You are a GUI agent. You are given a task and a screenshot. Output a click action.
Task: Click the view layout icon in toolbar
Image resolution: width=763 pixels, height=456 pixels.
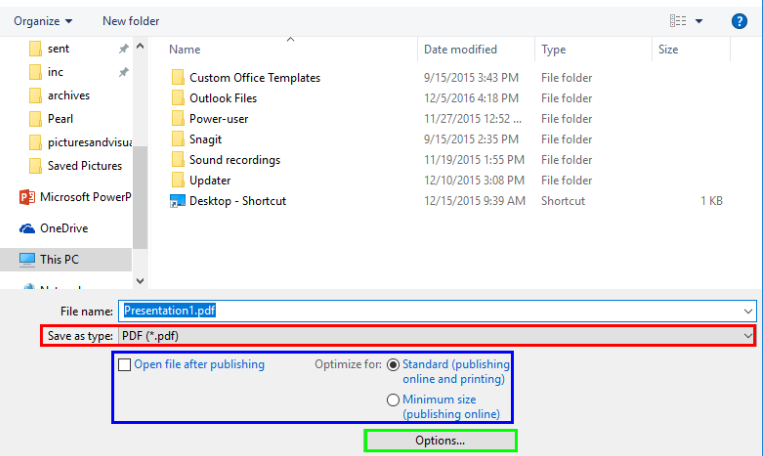click(679, 21)
